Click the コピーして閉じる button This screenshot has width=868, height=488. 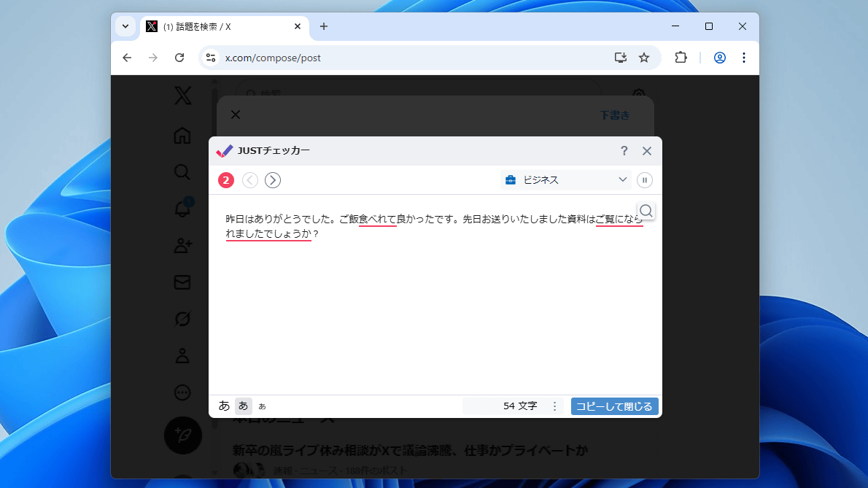(614, 406)
